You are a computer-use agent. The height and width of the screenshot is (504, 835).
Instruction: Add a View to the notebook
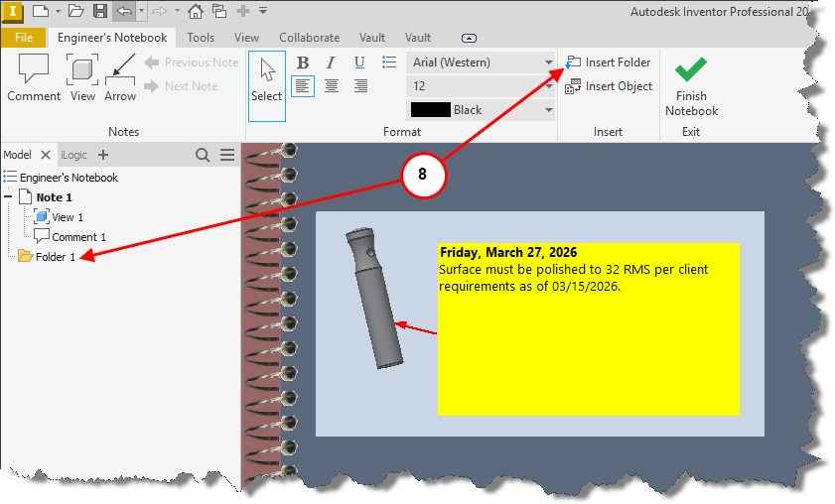click(x=82, y=77)
